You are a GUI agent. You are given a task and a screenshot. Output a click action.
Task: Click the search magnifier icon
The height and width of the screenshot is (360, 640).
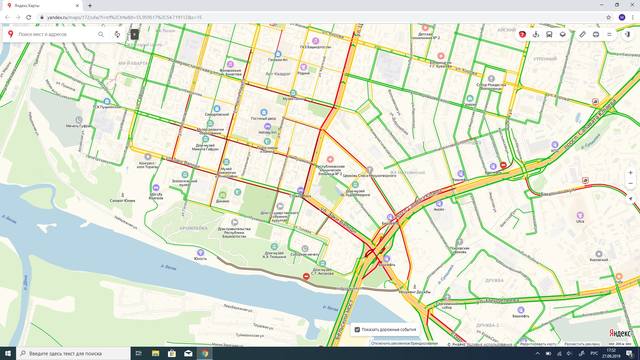click(x=101, y=35)
